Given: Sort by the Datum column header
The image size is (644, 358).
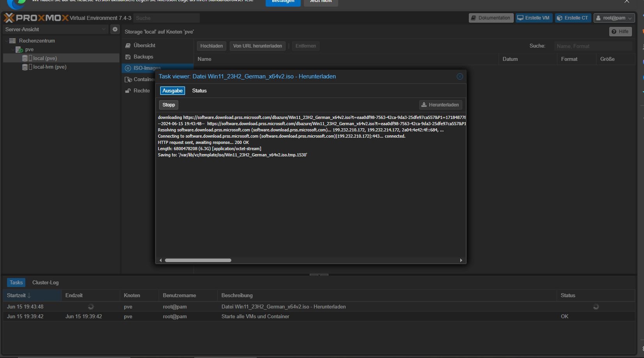Looking at the screenshot, I should [x=527, y=59].
